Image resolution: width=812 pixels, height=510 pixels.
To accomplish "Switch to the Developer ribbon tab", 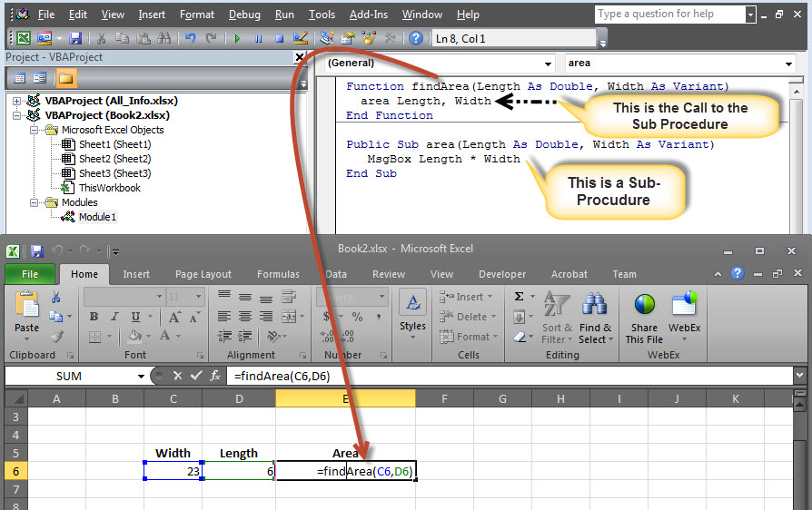I will [x=501, y=274].
